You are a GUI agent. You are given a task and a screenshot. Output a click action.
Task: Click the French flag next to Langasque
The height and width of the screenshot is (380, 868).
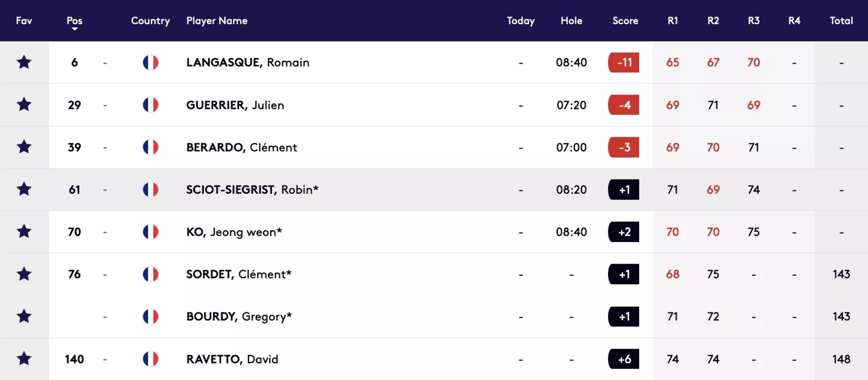tap(151, 62)
